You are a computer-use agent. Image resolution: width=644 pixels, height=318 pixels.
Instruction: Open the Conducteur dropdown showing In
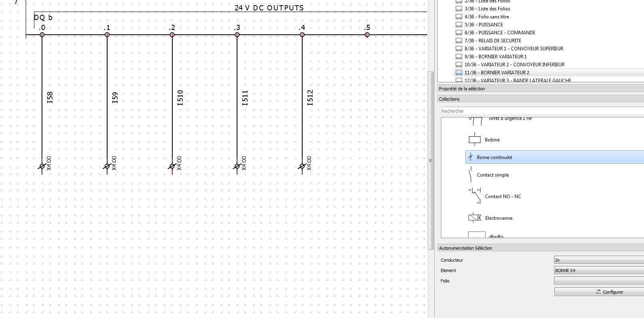point(598,260)
